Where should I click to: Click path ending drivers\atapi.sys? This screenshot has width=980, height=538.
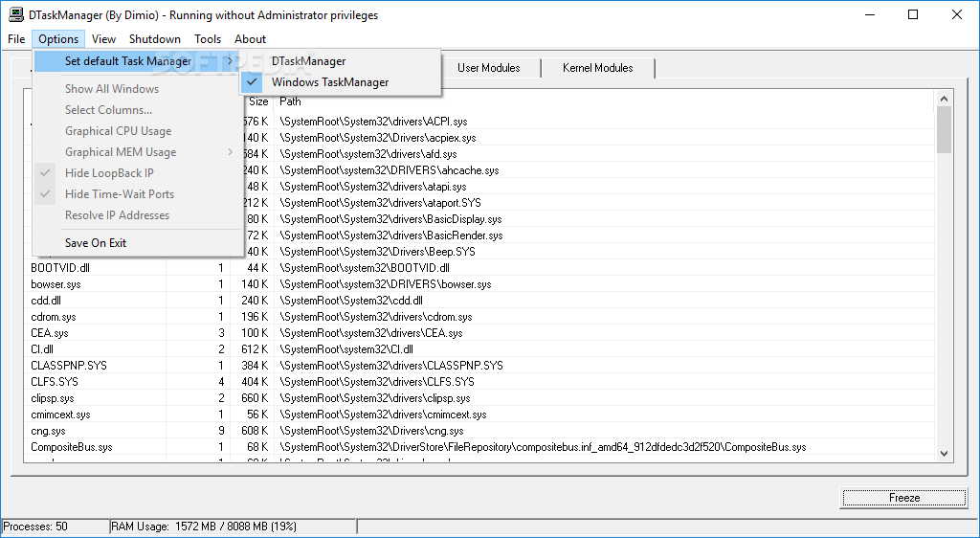(373, 187)
